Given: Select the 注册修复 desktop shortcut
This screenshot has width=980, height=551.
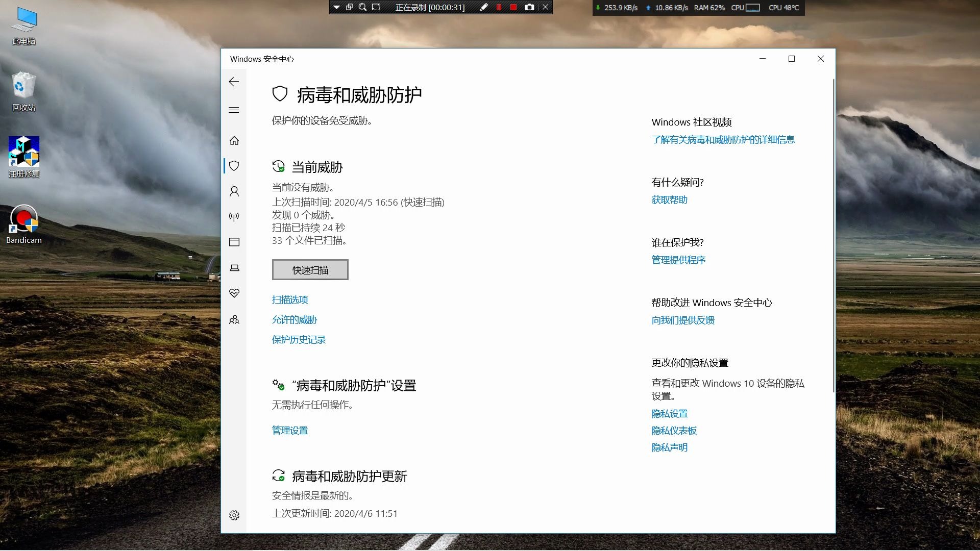Looking at the screenshot, I should tap(24, 157).
